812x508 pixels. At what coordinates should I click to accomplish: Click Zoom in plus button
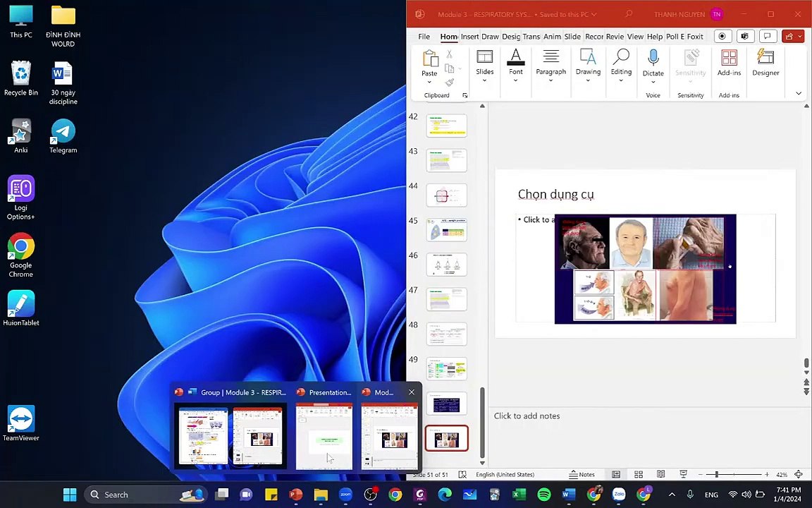tap(767, 474)
